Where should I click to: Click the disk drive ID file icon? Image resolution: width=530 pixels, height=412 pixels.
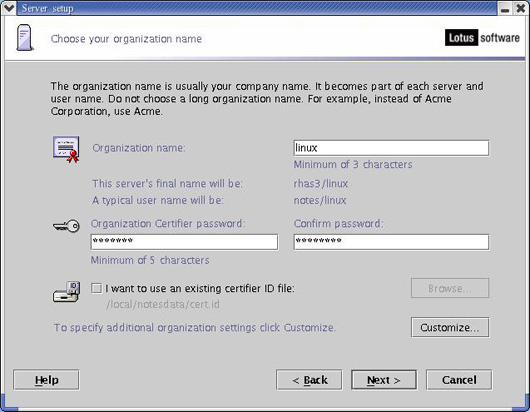click(67, 291)
